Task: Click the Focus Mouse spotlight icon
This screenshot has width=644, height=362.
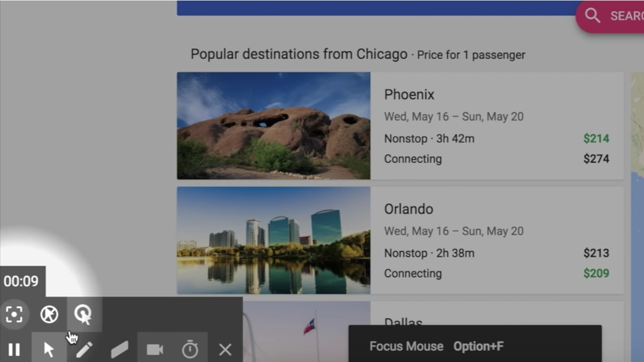Action: 14,314
